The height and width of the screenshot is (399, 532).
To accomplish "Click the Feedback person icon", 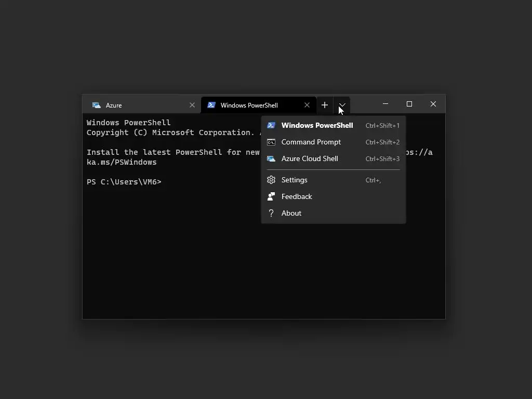I will click(x=271, y=196).
